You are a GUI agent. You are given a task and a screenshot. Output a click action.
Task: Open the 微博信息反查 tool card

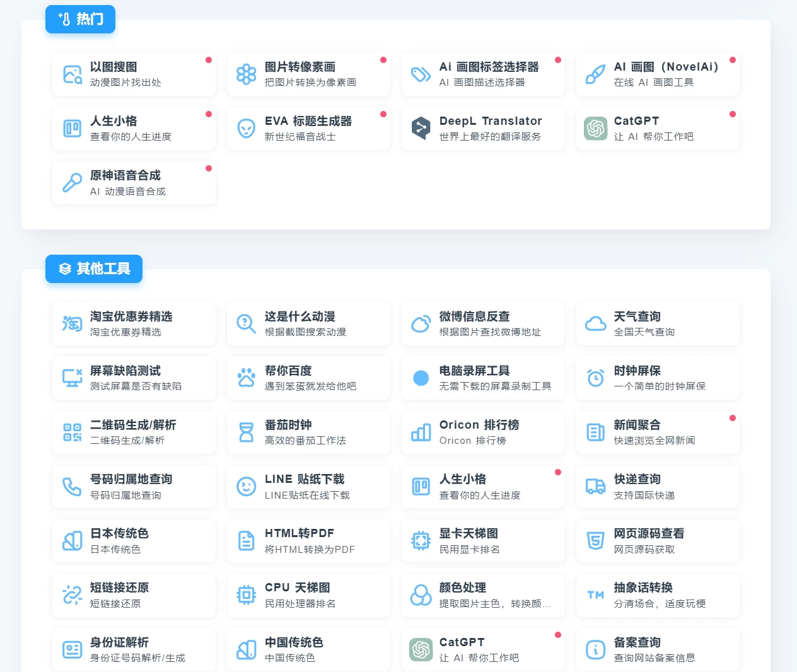[x=483, y=324]
